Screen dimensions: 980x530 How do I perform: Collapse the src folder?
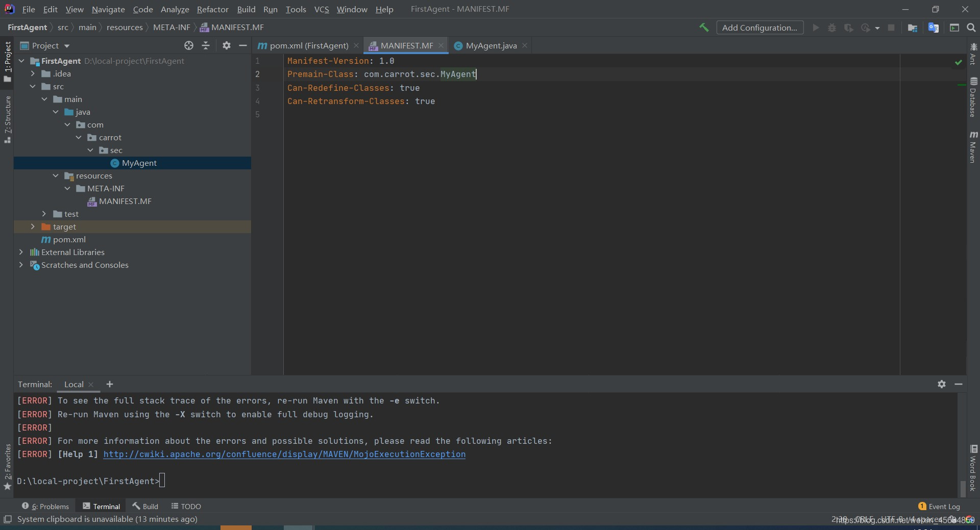pos(33,86)
